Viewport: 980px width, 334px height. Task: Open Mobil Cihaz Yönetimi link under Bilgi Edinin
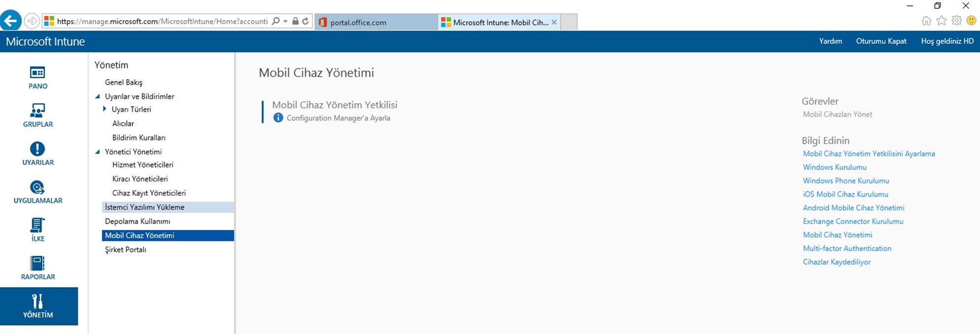tap(837, 235)
